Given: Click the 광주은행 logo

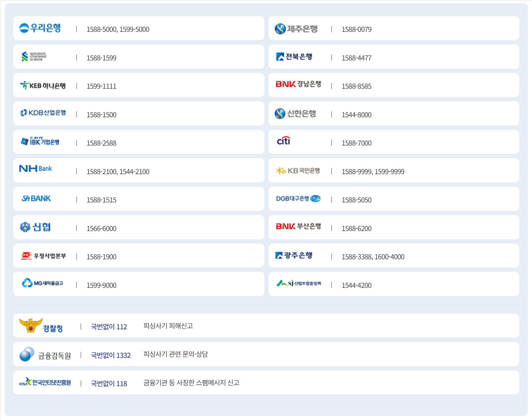Looking at the screenshot, I should pos(294,255).
